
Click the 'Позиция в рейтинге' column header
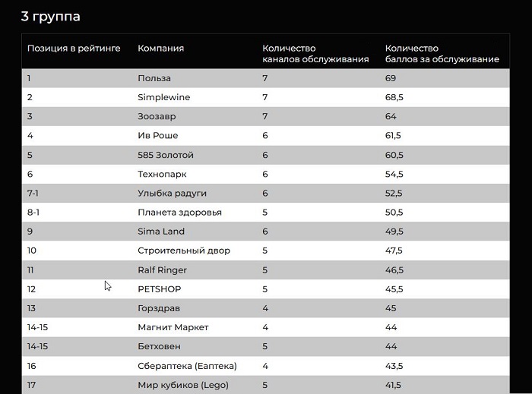coord(74,49)
